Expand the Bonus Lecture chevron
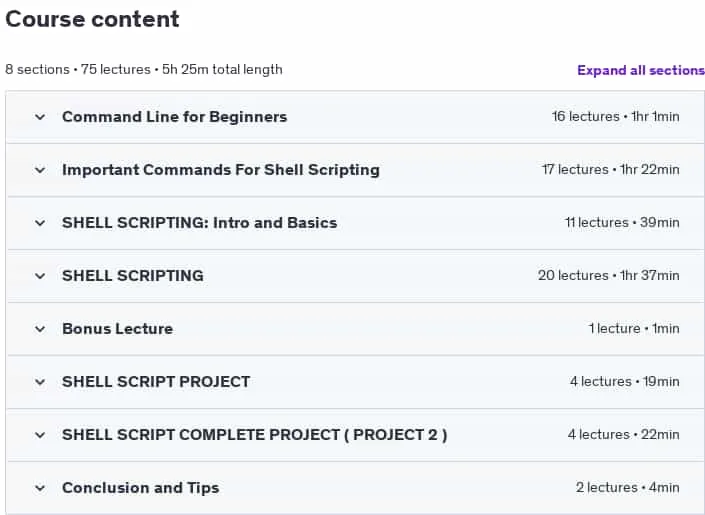Screen dimensions: 705x515 (x=40, y=329)
